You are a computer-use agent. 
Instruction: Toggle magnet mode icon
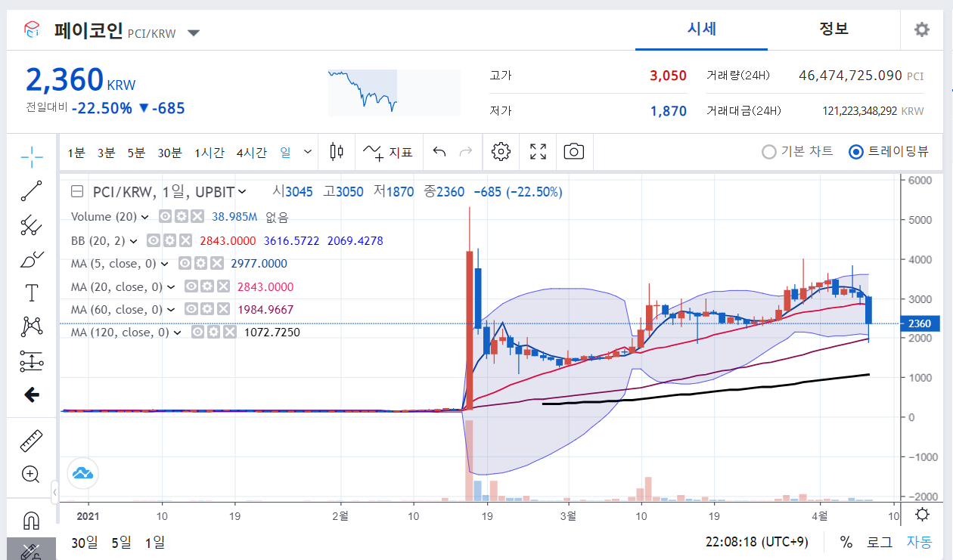coord(32,521)
